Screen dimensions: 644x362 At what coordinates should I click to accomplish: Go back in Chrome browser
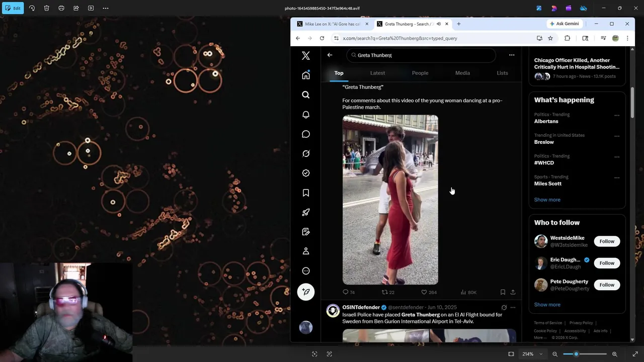298,38
